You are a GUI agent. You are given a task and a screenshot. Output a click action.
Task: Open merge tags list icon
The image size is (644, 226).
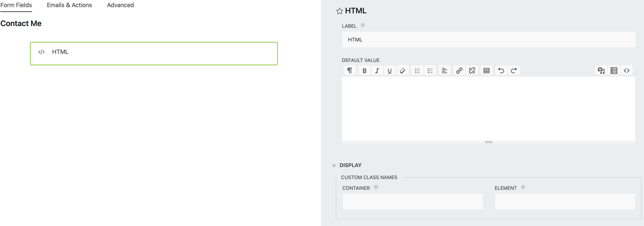(614, 71)
